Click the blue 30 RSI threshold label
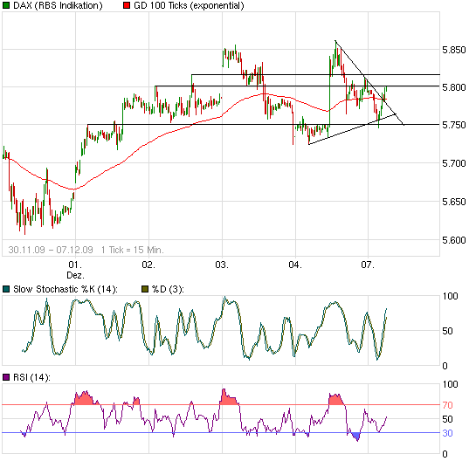The width and height of the screenshot is (476, 461). [447, 433]
